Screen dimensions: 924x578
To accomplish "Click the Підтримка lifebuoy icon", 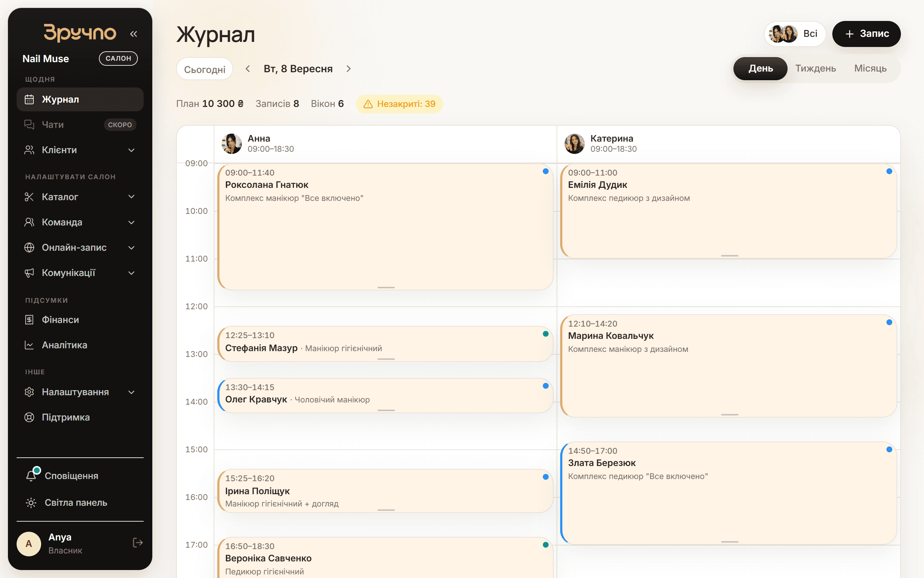I will point(29,417).
